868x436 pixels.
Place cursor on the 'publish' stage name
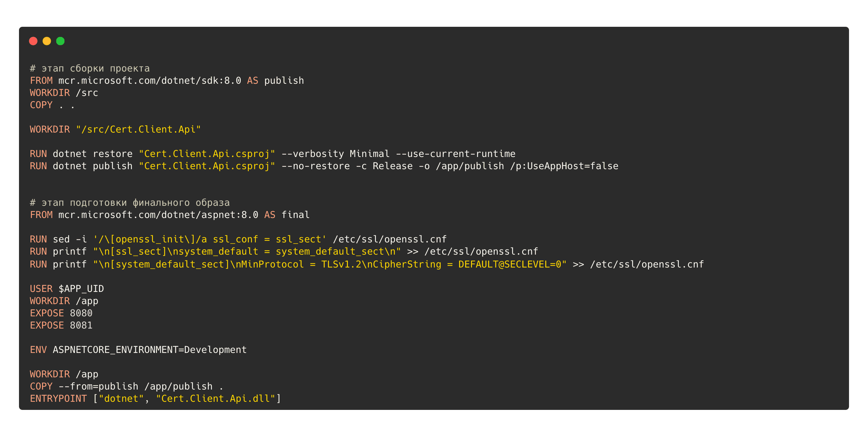point(284,81)
